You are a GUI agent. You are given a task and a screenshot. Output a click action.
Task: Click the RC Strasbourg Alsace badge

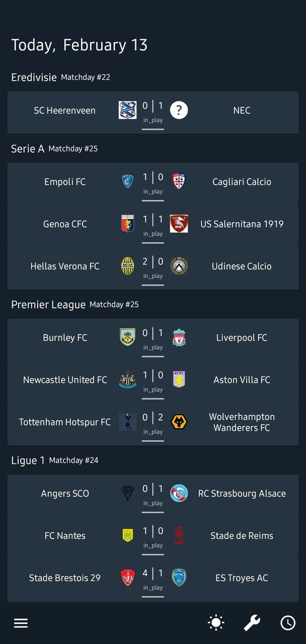coord(179,493)
